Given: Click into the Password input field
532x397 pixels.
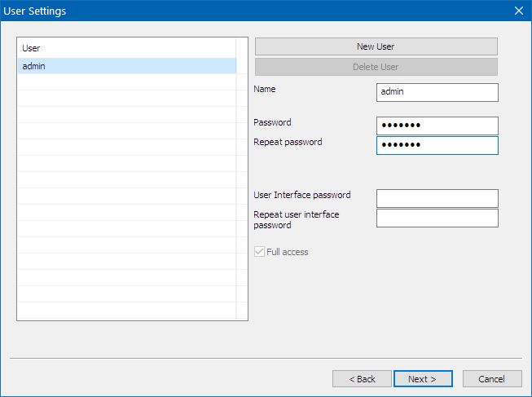Looking at the screenshot, I should pyautogui.click(x=437, y=126).
